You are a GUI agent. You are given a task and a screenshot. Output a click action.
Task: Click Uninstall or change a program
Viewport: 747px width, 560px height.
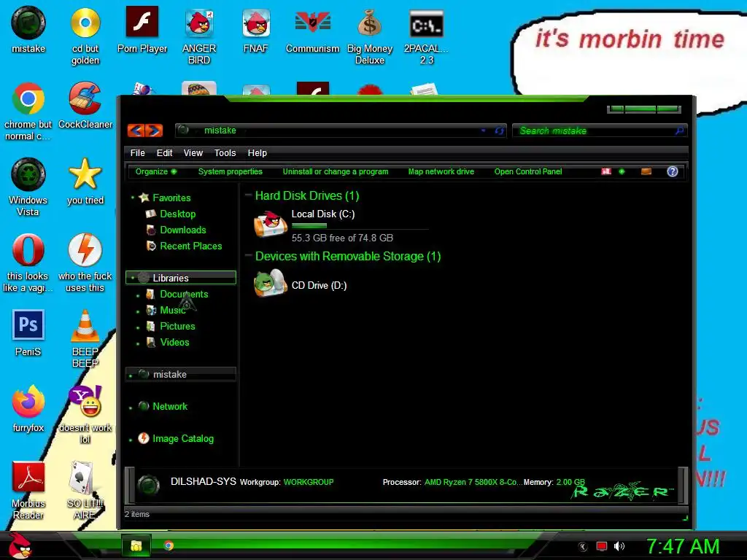[x=336, y=171]
